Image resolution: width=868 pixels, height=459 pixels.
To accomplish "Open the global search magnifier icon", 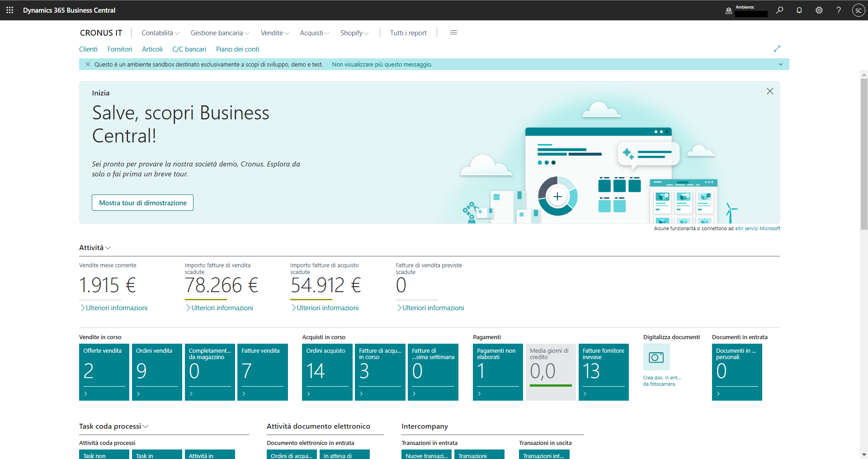I will pyautogui.click(x=779, y=10).
